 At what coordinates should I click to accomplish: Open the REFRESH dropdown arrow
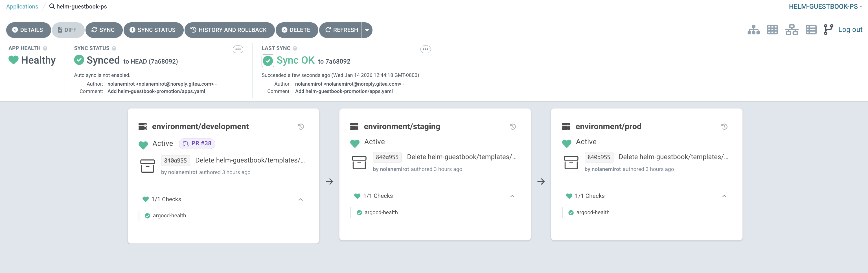(367, 30)
